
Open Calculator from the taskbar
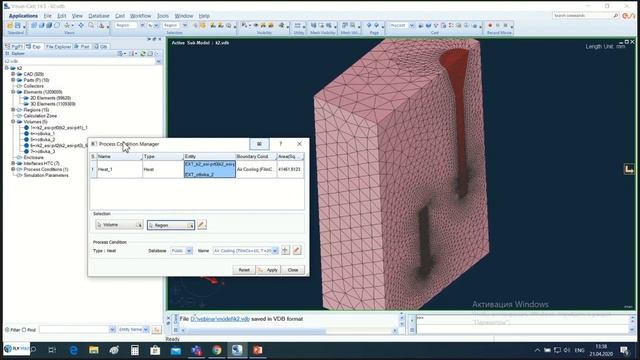click(135, 350)
